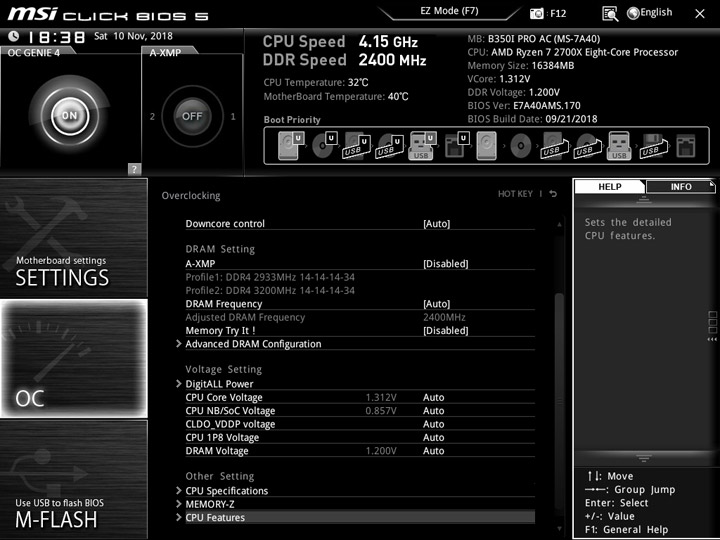Edit the DRAM Voltage Auto field
Viewport: 720px width, 540px height.
(x=433, y=450)
